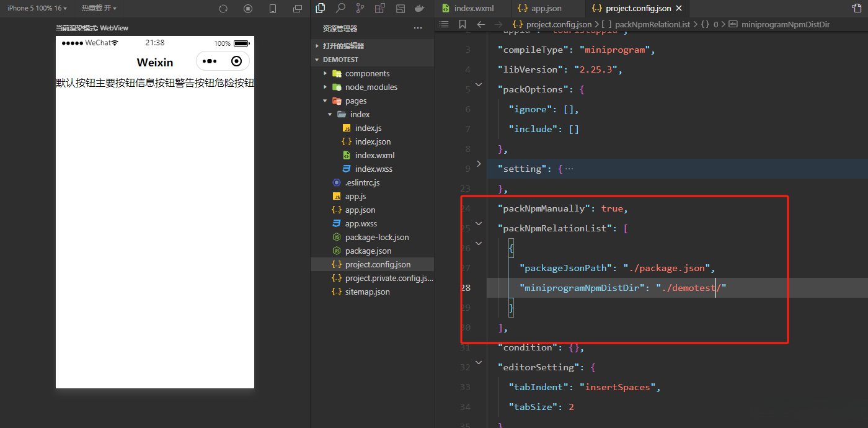The height and width of the screenshot is (428, 868).
Task: Close the project.config.json tab
Action: point(678,9)
